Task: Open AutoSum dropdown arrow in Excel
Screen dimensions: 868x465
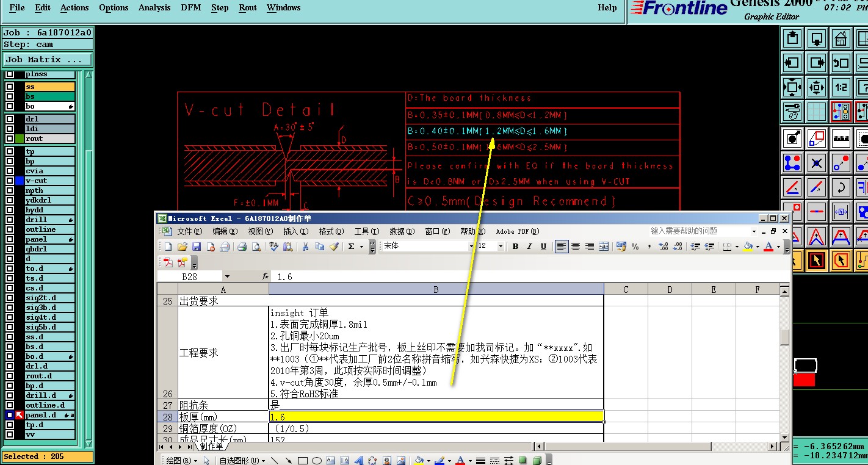Action: tap(361, 247)
